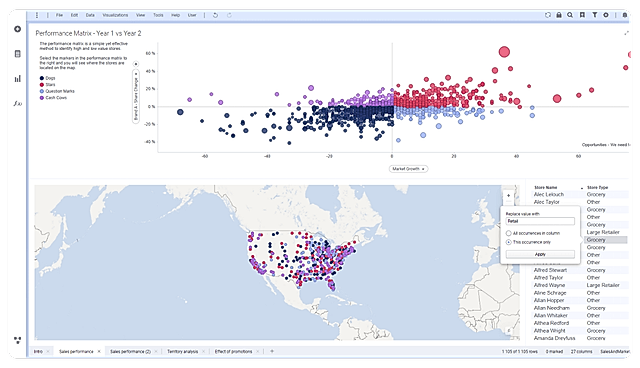Click the filter funnel icon in toolbar
The height and width of the screenshot is (368, 640).
click(x=594, y=15)
